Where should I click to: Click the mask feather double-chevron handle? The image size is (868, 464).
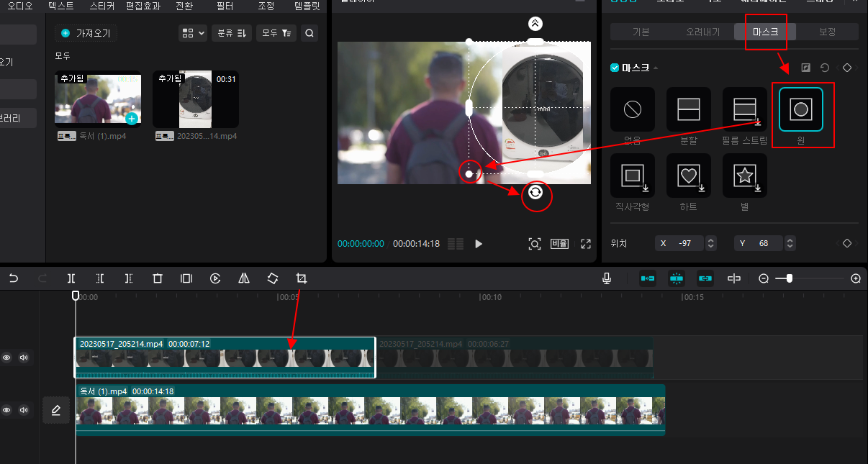[534, 23]
